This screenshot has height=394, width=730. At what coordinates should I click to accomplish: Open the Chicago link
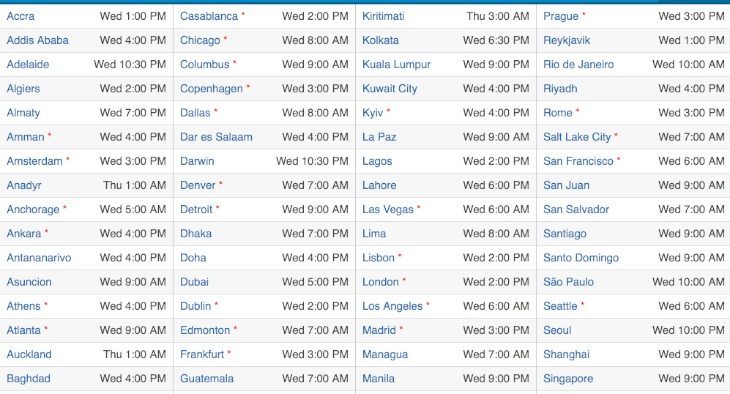tap(200, 41)
